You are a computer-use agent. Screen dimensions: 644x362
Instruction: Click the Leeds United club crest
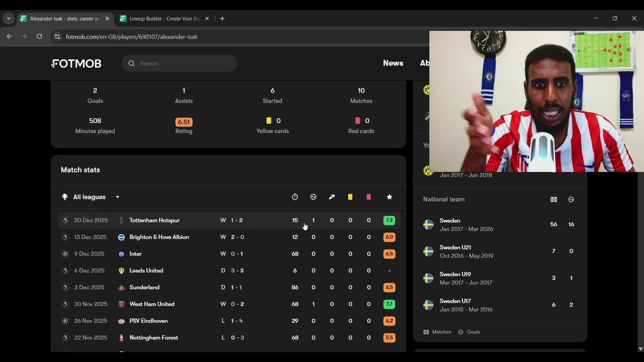(121, 270)
